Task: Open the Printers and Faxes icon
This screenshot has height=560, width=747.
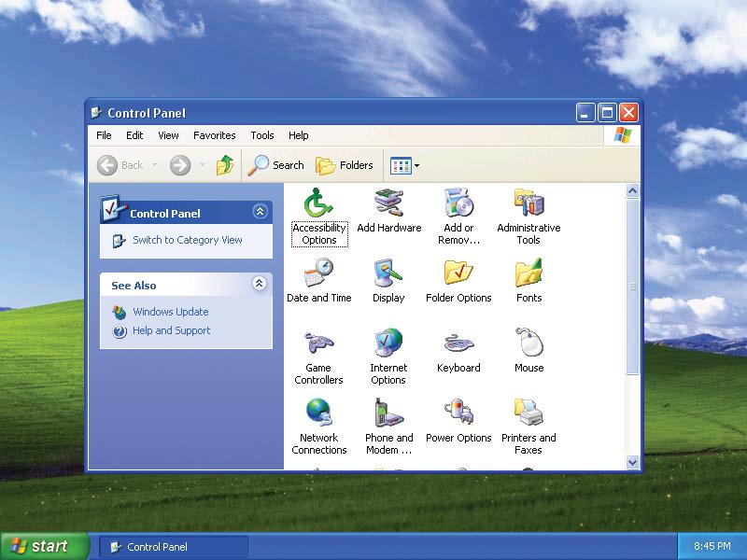Action: (529, 413)
